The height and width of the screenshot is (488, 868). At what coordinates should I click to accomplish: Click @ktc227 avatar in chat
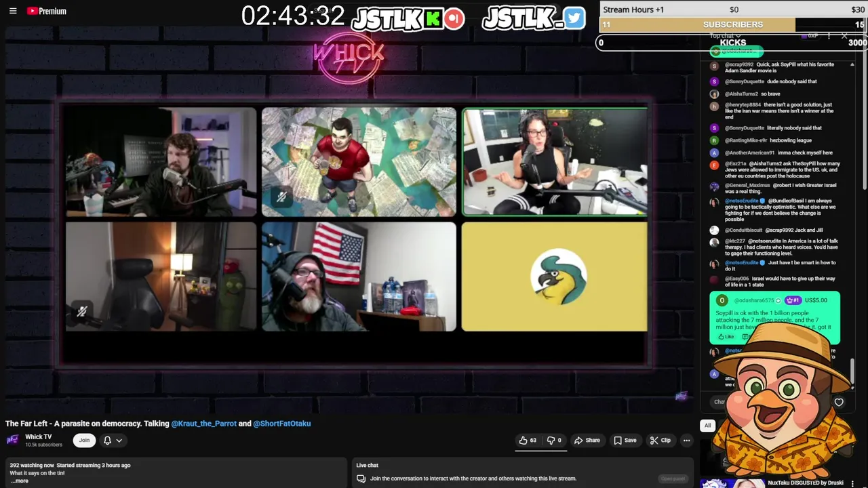(714, 243)
